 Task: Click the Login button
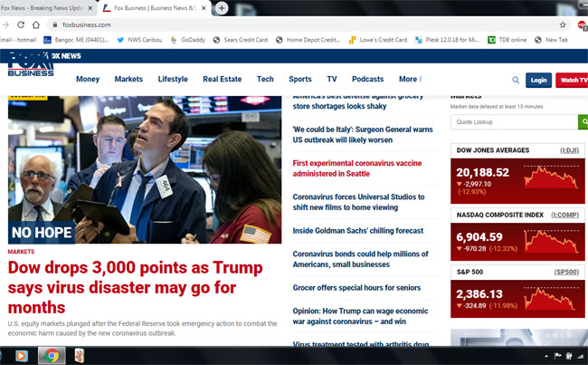[x=538, y=80]
